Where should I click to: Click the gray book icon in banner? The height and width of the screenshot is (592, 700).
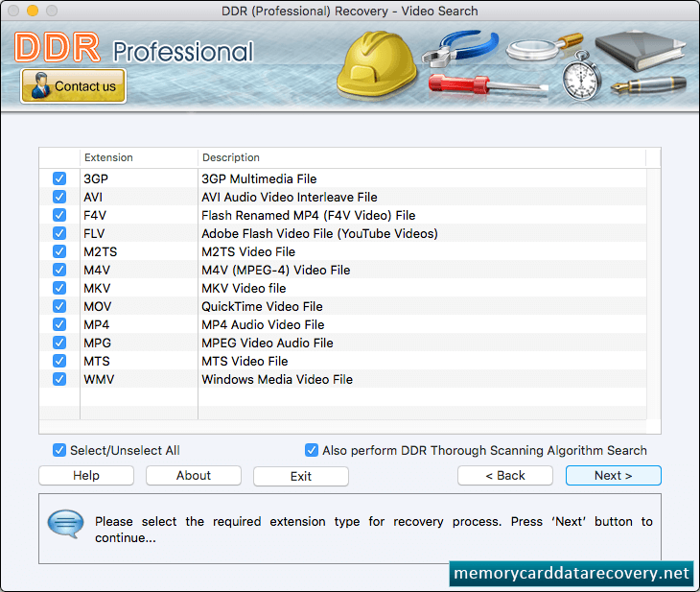(x=640, y=51)
